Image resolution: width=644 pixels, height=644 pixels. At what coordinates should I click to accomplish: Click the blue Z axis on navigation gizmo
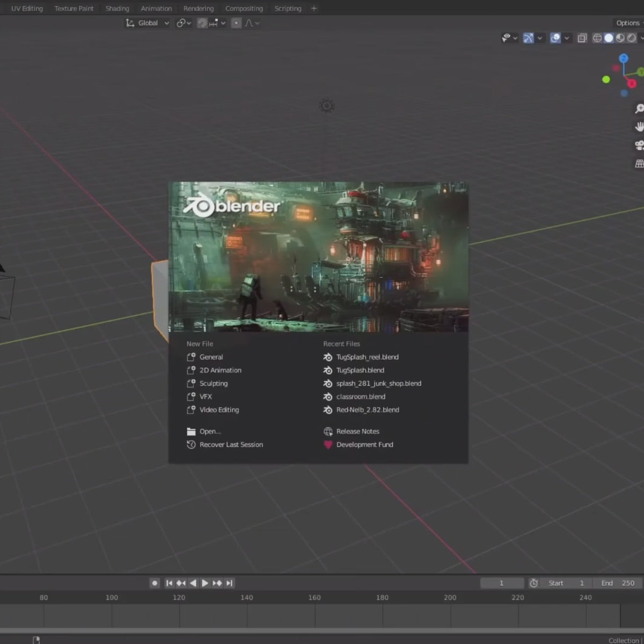point(623,58)
